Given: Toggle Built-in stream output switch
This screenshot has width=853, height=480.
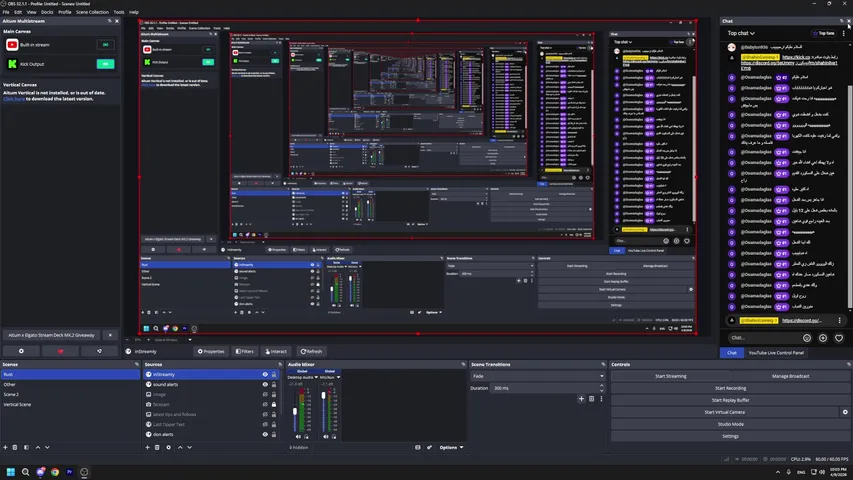Looking at the screenshot, I should [x=106, y=45].
